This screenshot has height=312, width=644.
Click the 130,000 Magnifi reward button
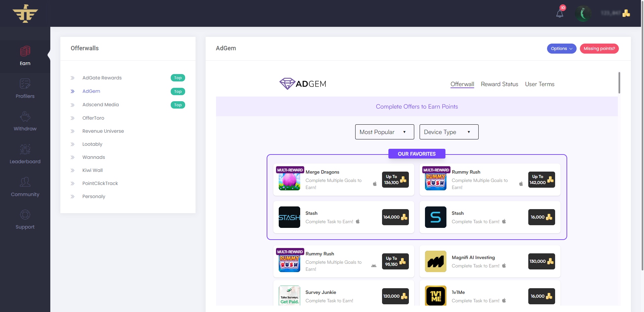point(541,261)
